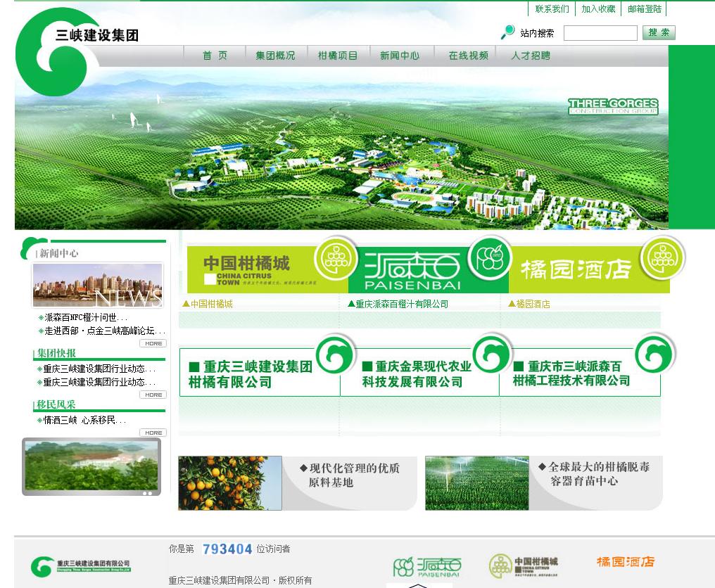Screen dimensions: 715x588
Task: Click the 新闻中心 city NEWS thumbnail
Action: pyautogui.click(x=98, y=285)
